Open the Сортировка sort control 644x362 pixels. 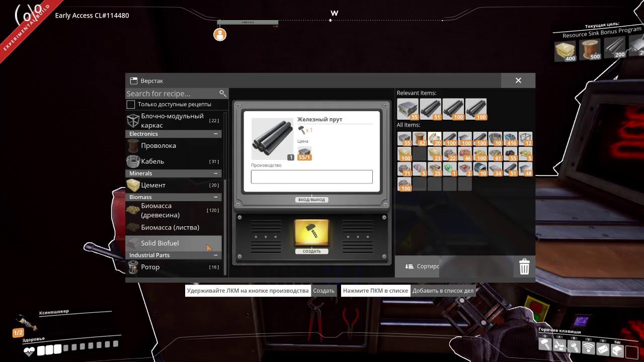tap(423, 266)
